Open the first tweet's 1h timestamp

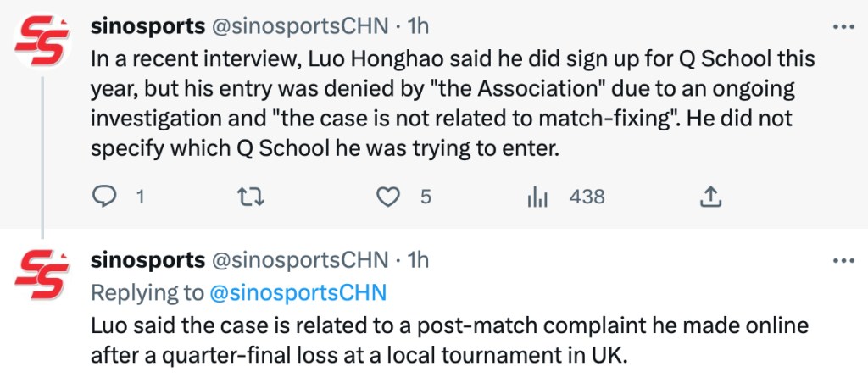418,27
